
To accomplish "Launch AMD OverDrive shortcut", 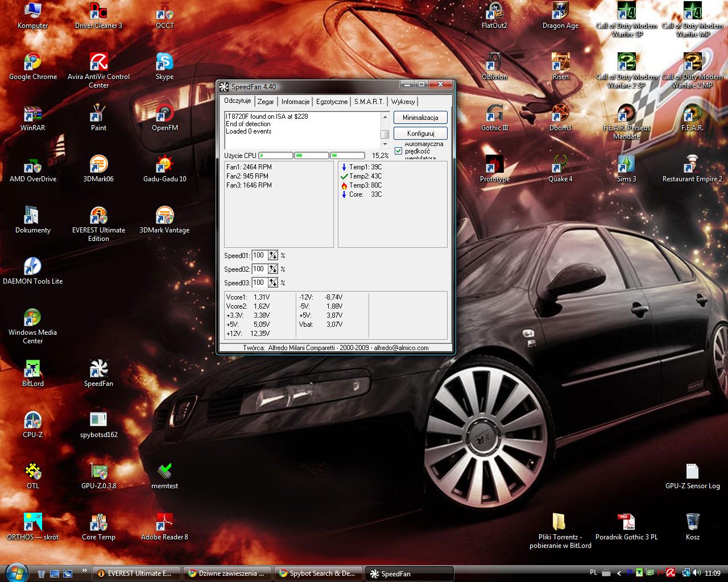I will point(32,169).
